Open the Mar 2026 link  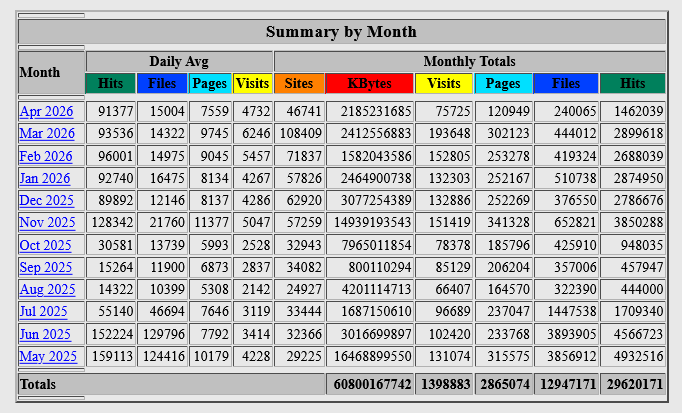47,134
